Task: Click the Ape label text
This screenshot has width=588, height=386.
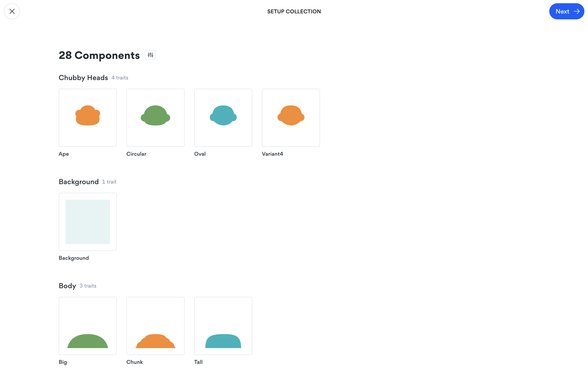Action: (64, 154)
